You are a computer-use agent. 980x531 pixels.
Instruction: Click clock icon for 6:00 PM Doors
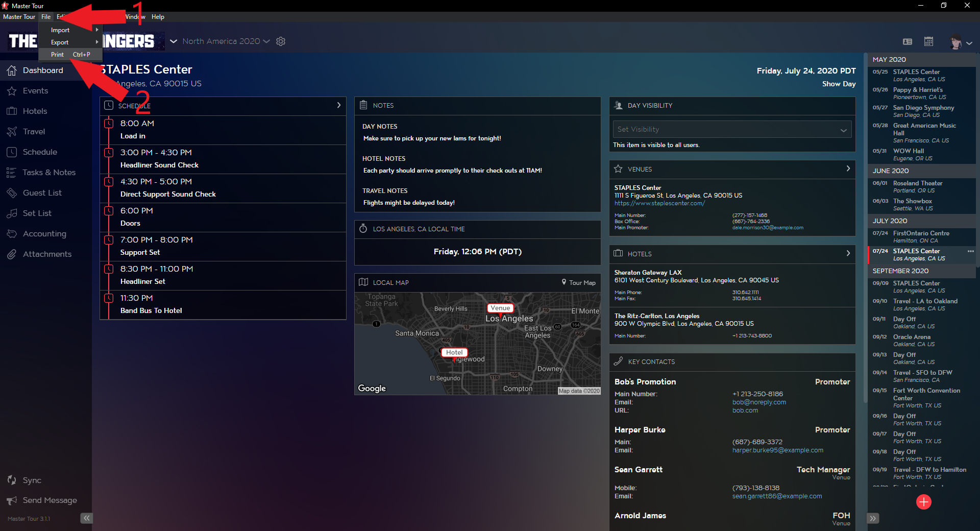tap(109, 211)
